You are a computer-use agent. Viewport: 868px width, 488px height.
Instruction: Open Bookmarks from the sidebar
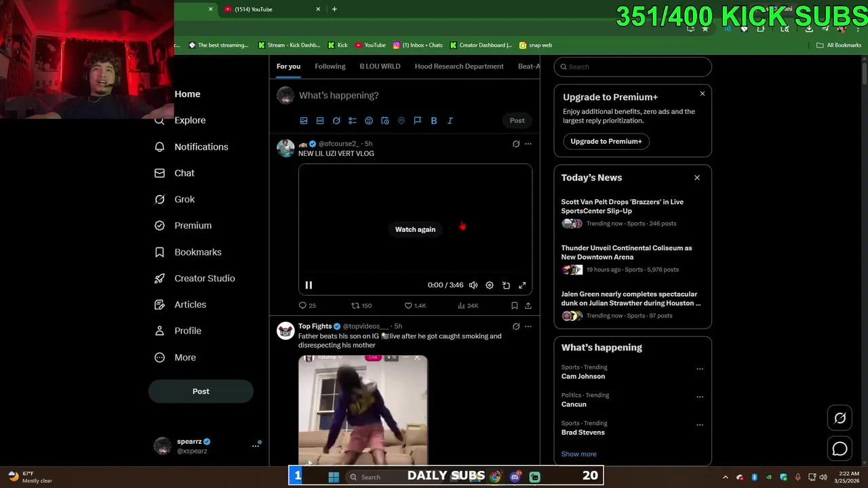pos(188,251)
